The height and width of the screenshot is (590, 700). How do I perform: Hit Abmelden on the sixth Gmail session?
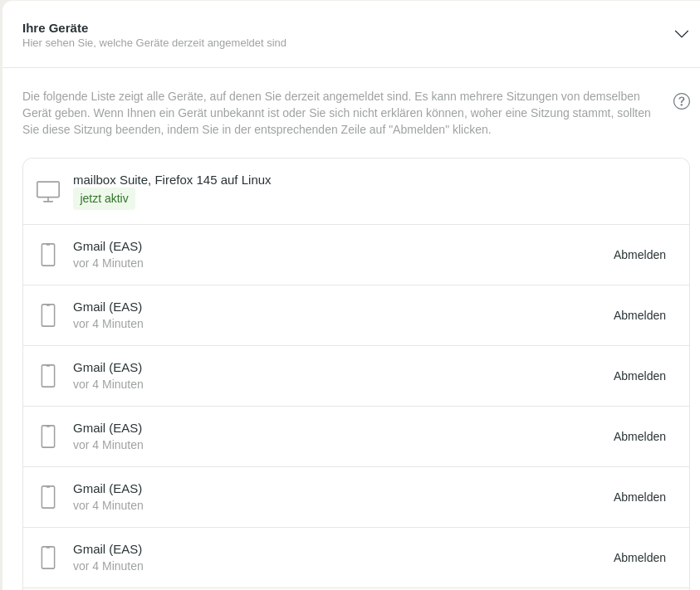point(639,558)
